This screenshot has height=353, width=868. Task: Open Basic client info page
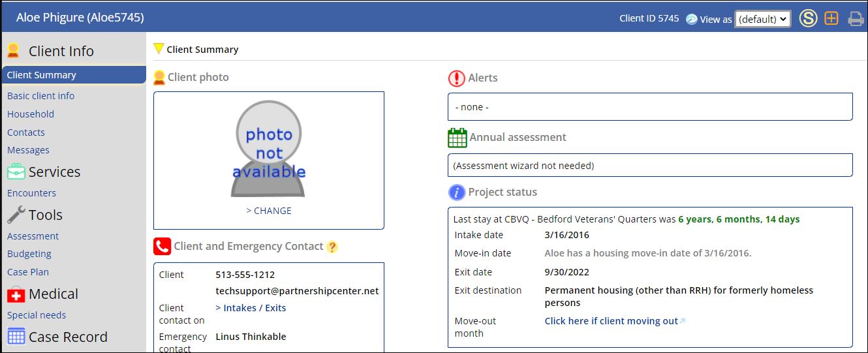pos(40,96)
